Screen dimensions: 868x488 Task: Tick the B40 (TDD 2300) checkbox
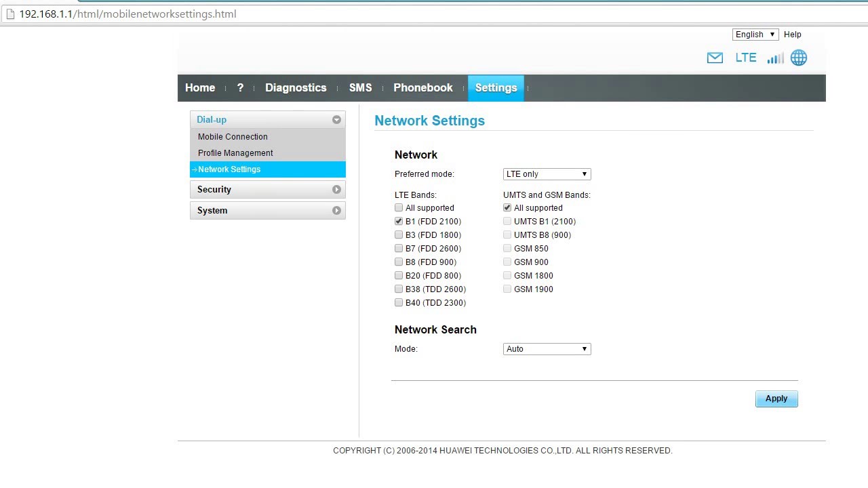point(399,303)
